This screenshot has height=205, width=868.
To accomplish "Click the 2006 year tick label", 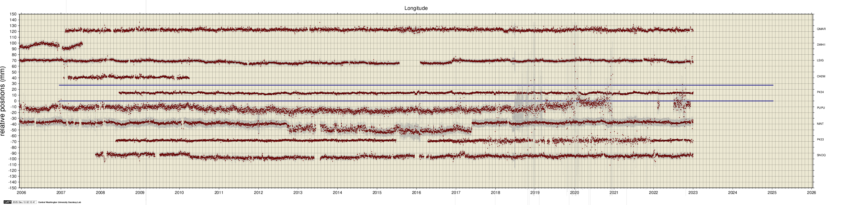I will (x=21, y=193).
